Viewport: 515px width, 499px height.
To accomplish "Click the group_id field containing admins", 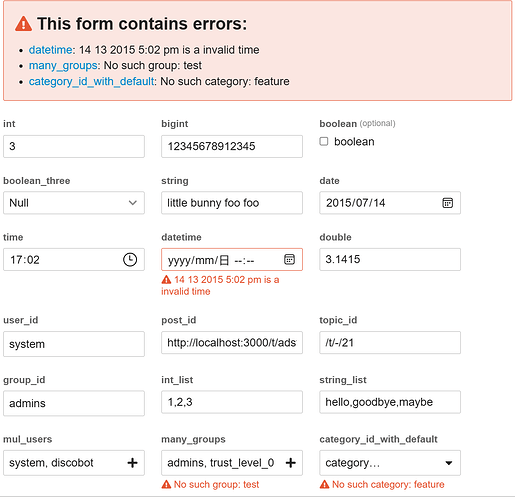I will pos(74,403).
